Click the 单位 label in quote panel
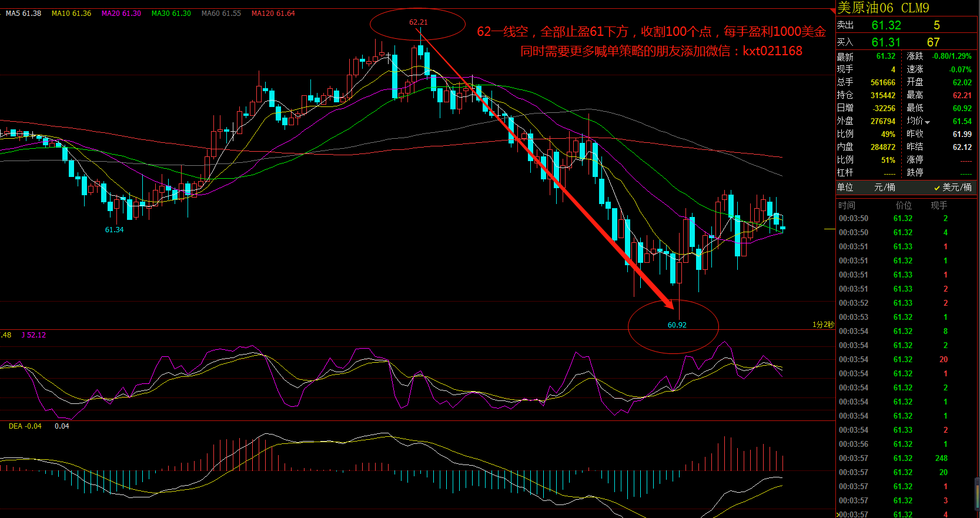 point(845,187)
